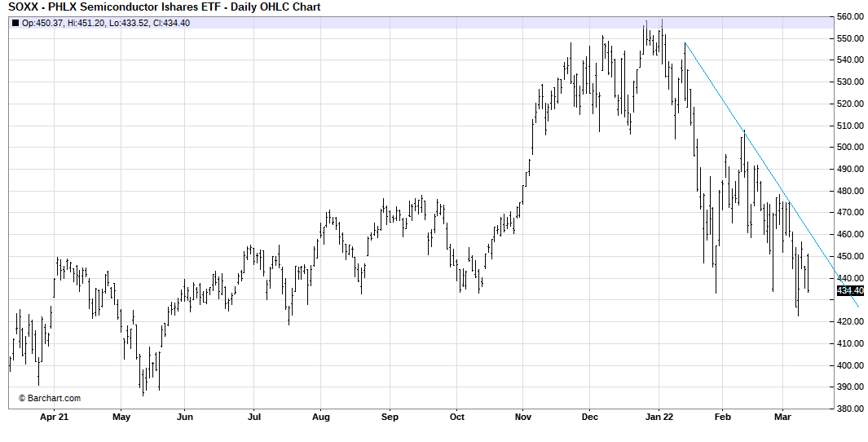Viewport: 868px width, 442px height.
Task: Click the 'Jul' date axis label
Action: (x=253, y=417)
